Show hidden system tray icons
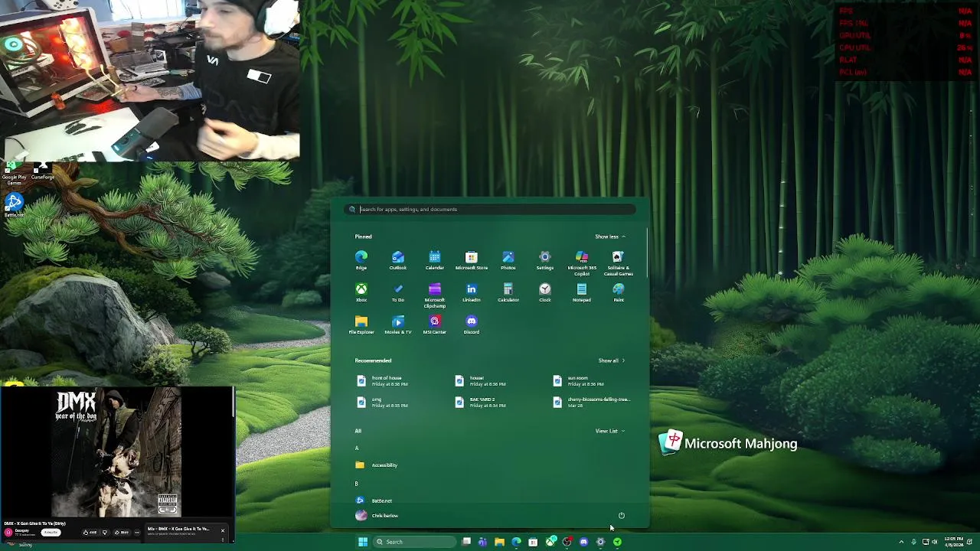Viewport: 980px width, 551px height. pyautogui.click(x=901, y=542)
